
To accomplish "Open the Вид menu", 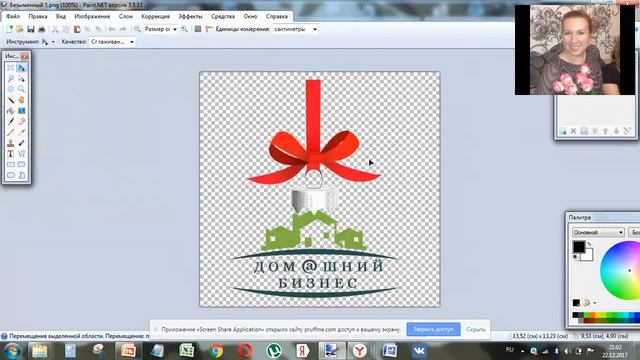I will (61, 16).
